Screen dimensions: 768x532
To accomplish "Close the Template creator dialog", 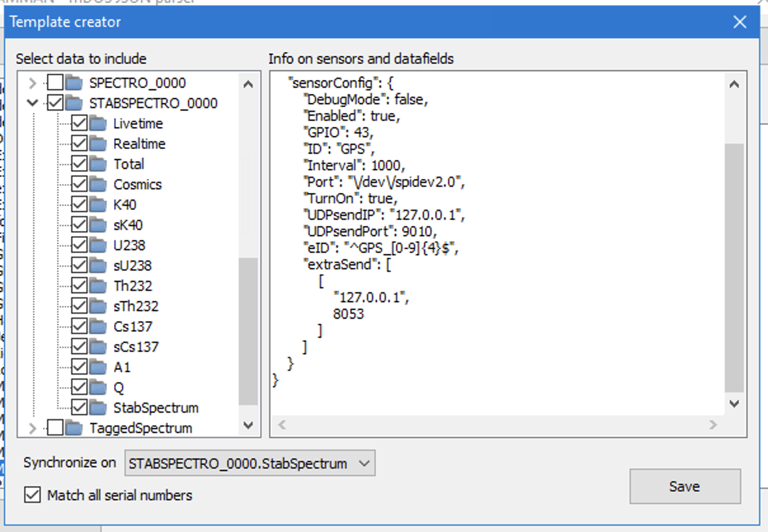I will [739, 22].
